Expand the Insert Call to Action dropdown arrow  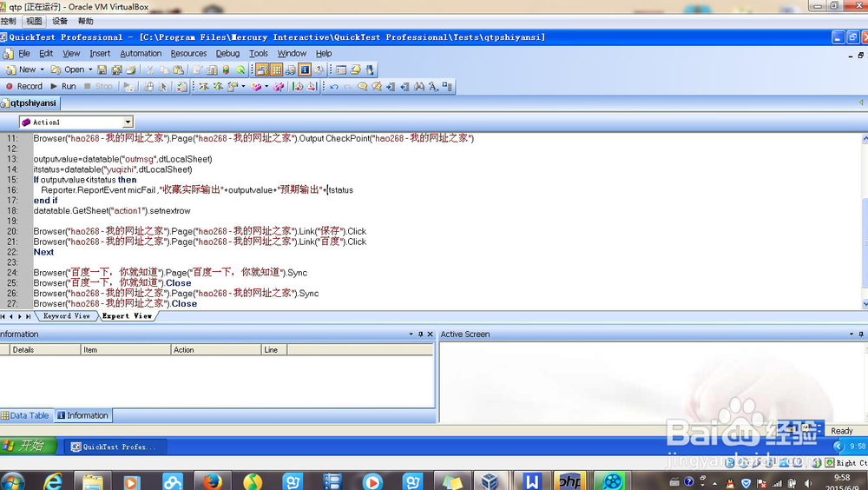point(266,87)
